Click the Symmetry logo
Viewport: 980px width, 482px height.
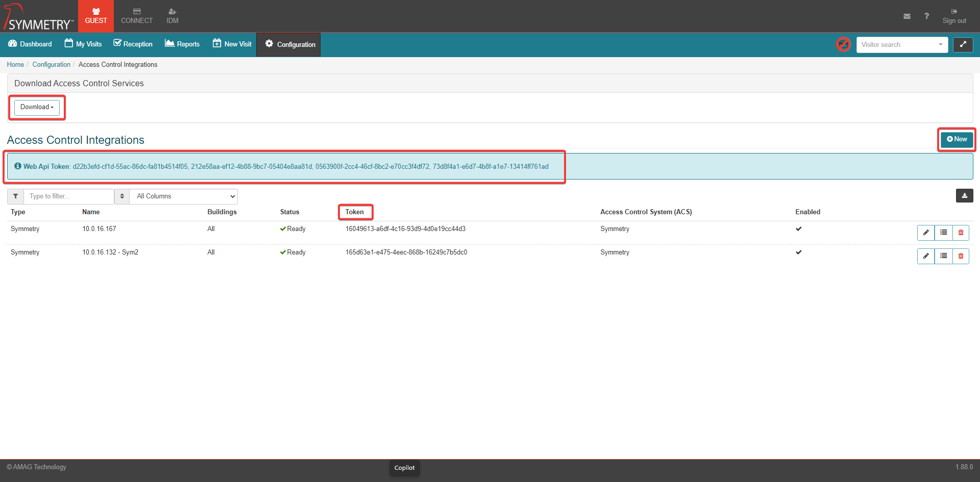click(x=38, y=17)
